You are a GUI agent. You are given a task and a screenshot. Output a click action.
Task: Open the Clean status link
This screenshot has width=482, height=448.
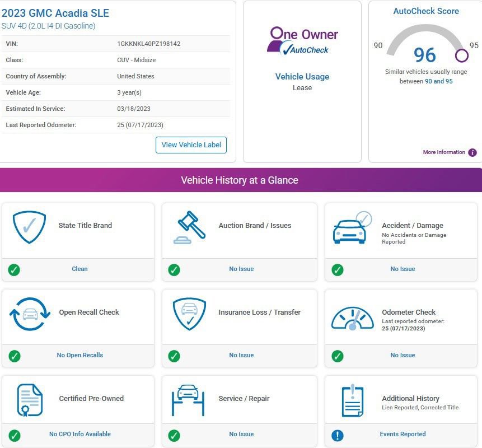pos(79,269)
